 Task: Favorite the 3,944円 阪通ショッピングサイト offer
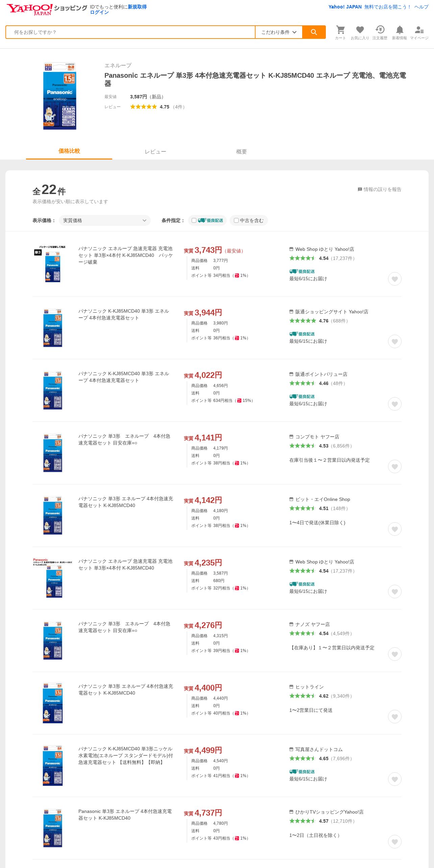pyautogui.click(x=394, y=341)
